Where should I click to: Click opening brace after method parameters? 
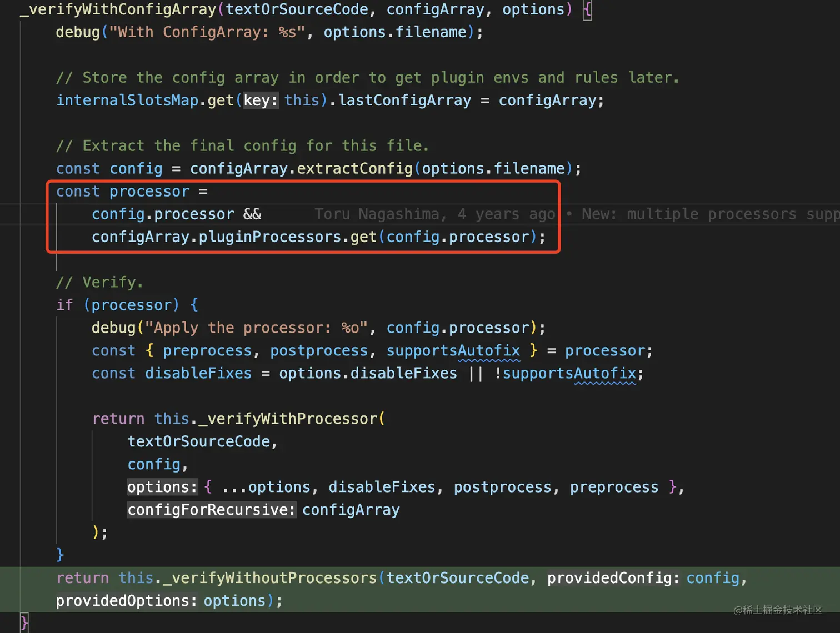coord(587,10)
